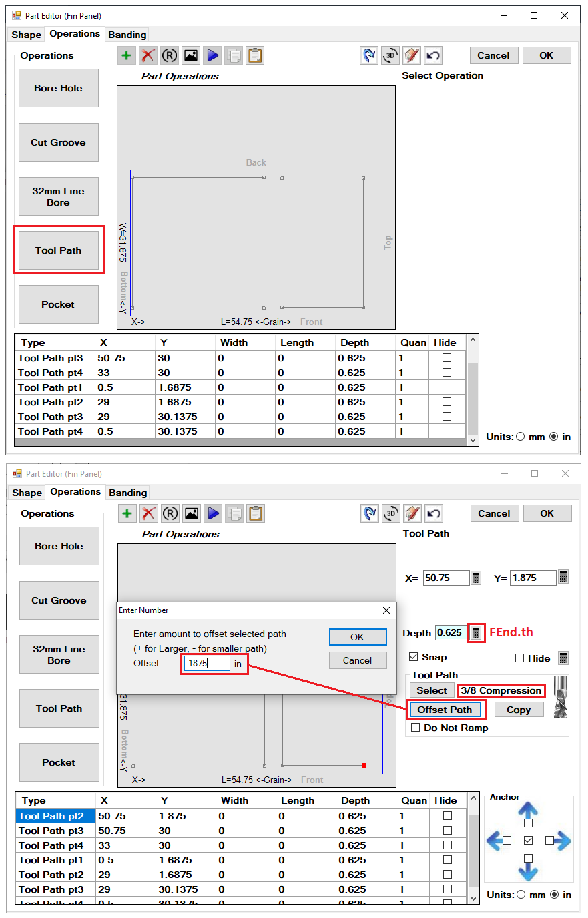
Task: Click blue play arrow icon in upper toolbar
Action: pos(212,55)
